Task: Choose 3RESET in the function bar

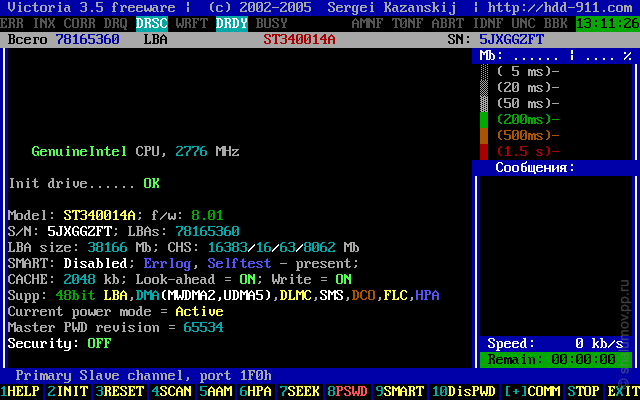Action: 119,391
